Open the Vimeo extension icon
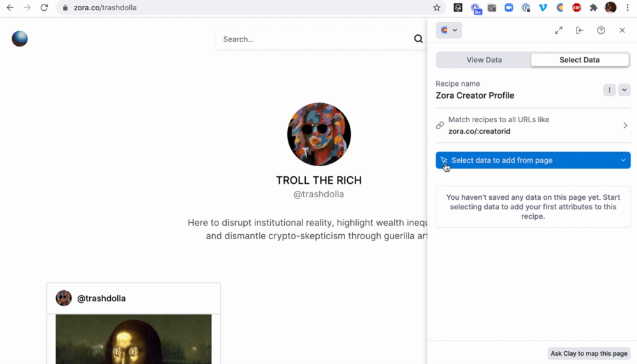 (x=543, y=8)
